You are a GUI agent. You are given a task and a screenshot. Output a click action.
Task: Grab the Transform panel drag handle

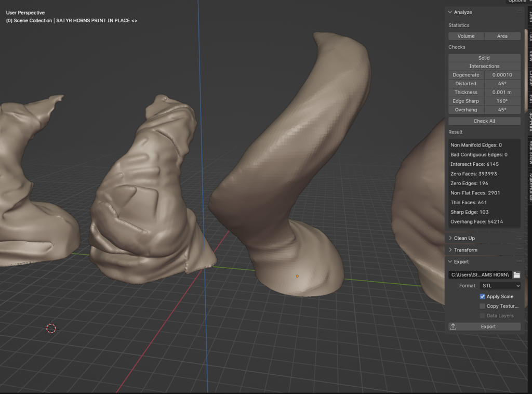click(x=518, y=250)
